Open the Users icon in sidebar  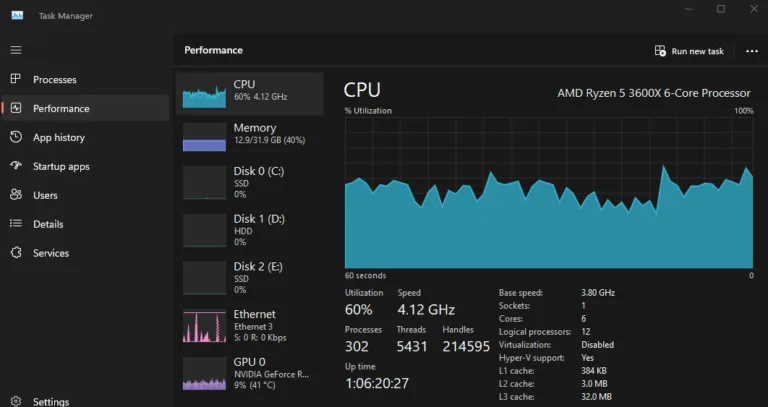click(16, 194)
